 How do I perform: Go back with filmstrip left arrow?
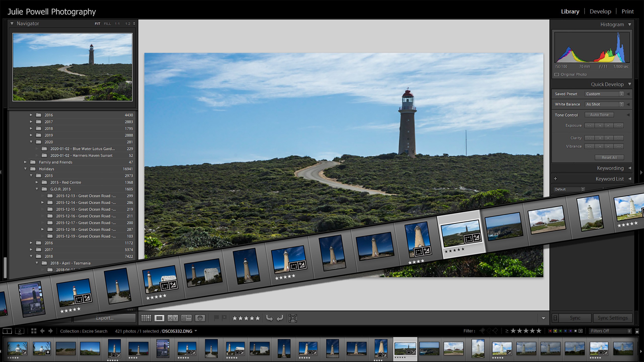click(x=42, y=331)
